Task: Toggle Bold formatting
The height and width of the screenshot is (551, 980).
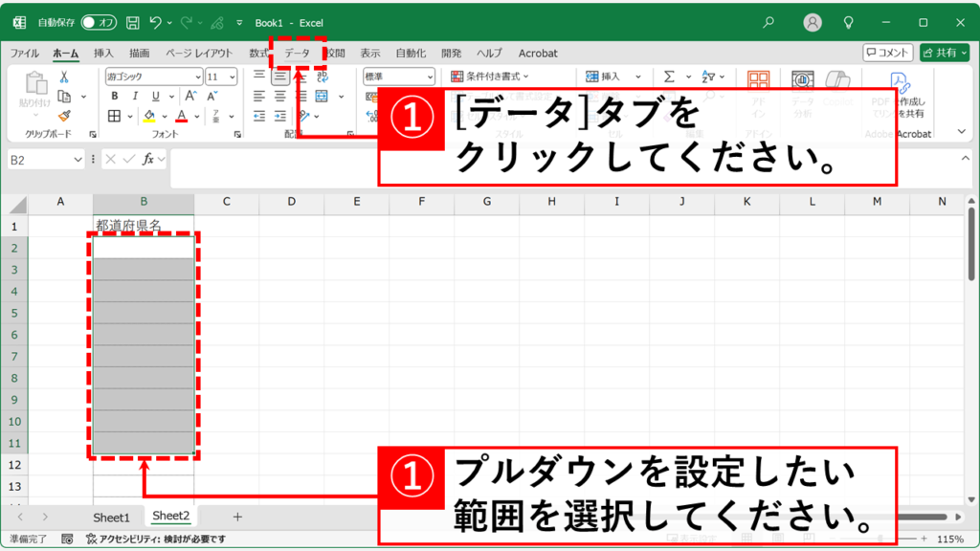Action: pyautogui.click(x=115, y=97)
